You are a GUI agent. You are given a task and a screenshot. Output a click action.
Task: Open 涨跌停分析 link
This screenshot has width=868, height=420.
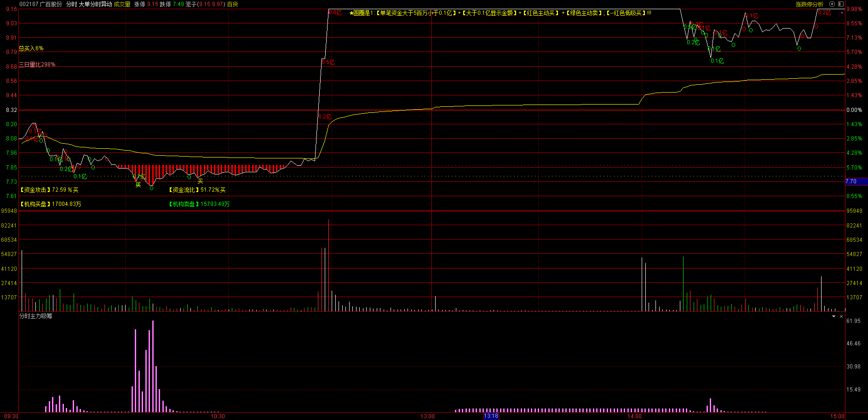pyautogui.click(x=810, y=4)
